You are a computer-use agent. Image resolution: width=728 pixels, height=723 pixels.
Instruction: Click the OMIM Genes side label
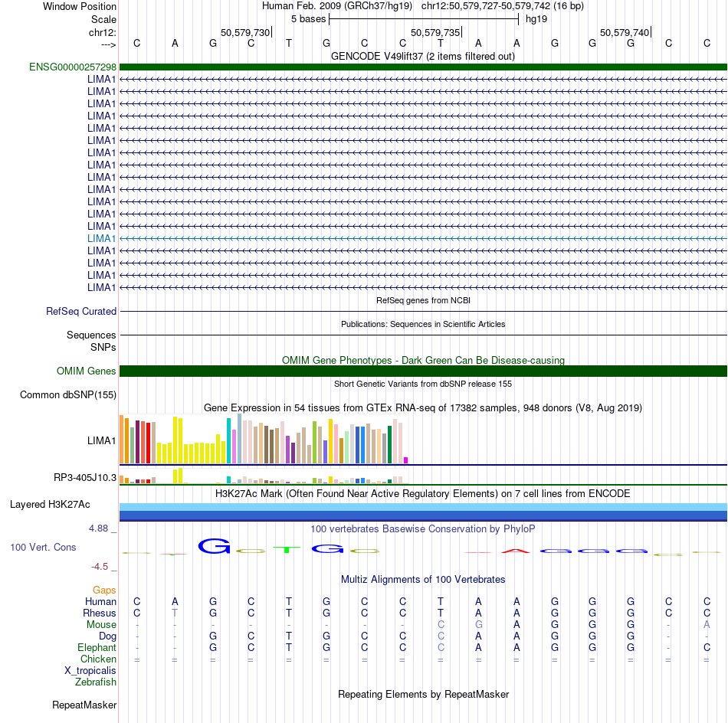86,371
